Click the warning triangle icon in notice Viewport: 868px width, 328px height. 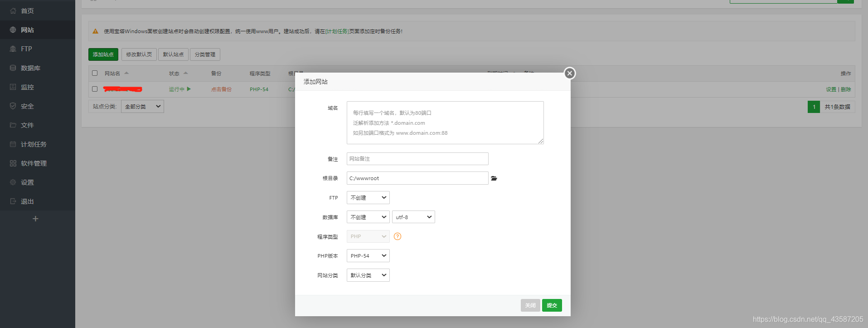point(95,31)
